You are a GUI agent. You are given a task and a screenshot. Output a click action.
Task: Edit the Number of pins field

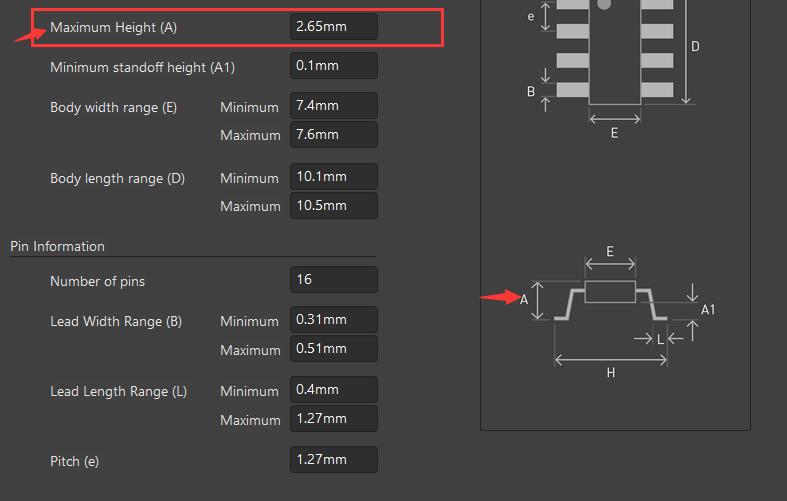pyautogui.click(x=334, y=280)
